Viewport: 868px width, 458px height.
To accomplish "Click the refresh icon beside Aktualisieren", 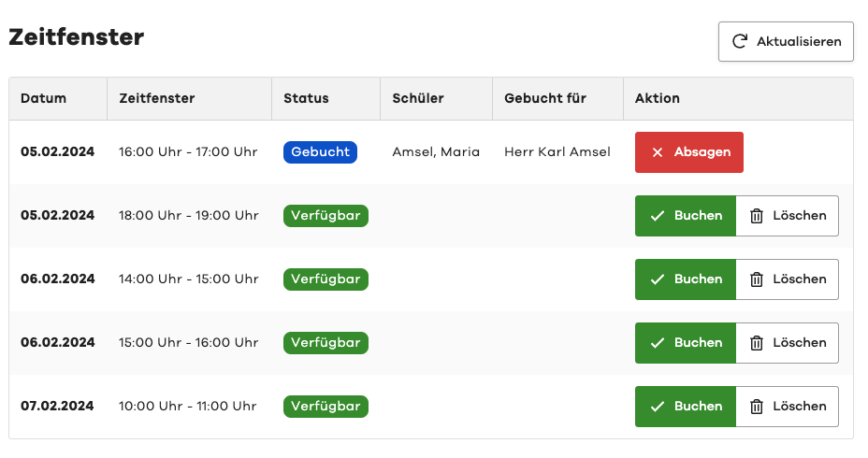I will 740,41.
